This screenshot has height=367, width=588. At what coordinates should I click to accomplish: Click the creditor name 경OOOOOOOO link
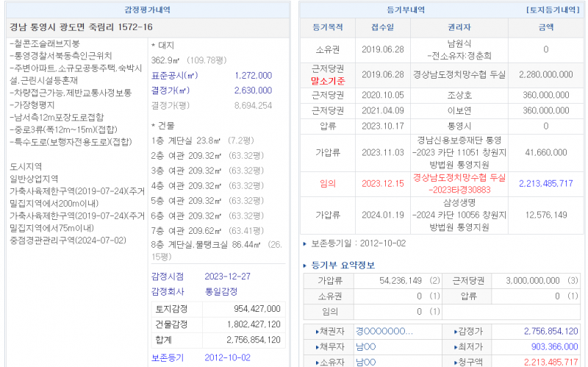tap(384, 332)
